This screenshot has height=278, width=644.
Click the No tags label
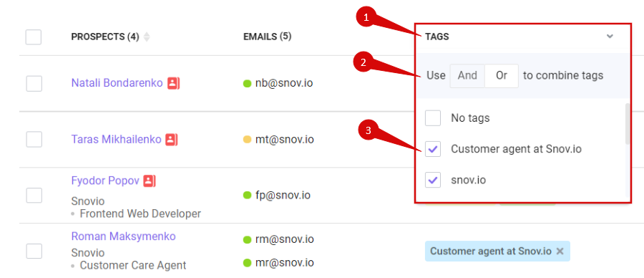[x=470, y=118]
